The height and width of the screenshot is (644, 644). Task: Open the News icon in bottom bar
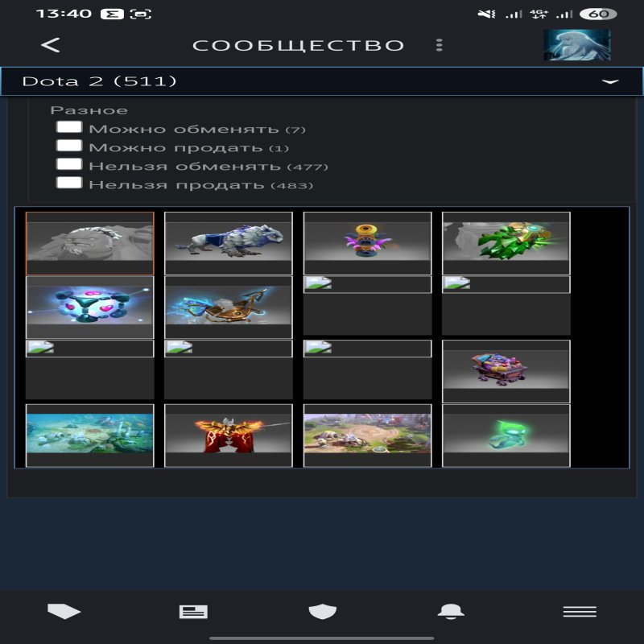tap(193, 612)
